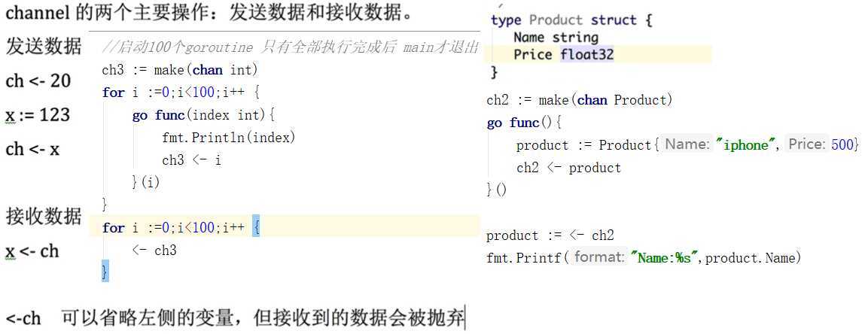The width and height of the screenshot is (868, 334).
Task: Click the underlined x in 'x := 123'
Action: click(10, 115)
